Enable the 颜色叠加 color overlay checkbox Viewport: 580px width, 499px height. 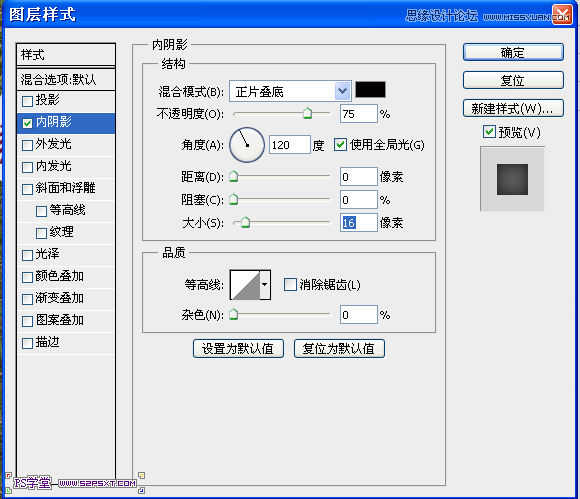(x=27, y=277)
